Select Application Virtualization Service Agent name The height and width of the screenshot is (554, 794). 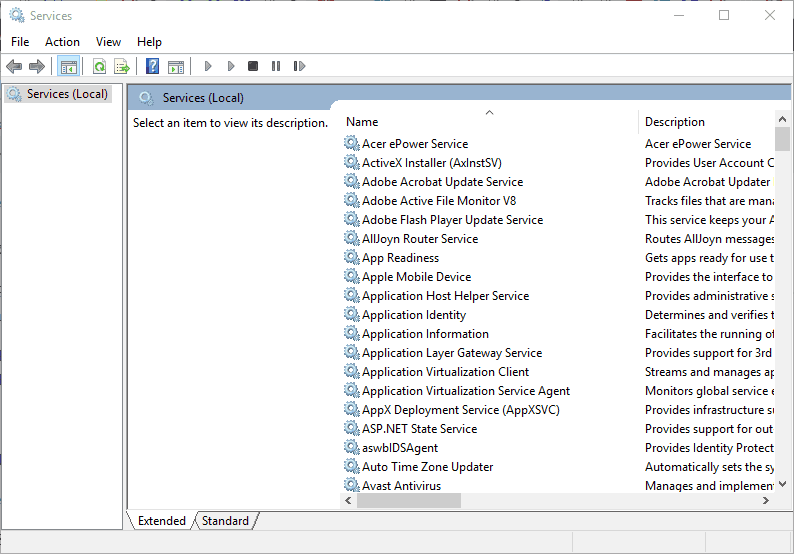(466, 391)
